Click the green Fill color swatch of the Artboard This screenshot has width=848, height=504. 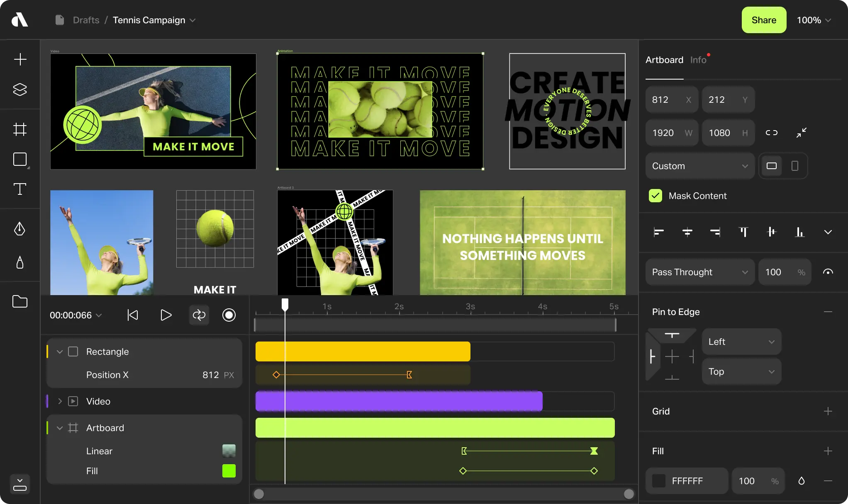229,471
